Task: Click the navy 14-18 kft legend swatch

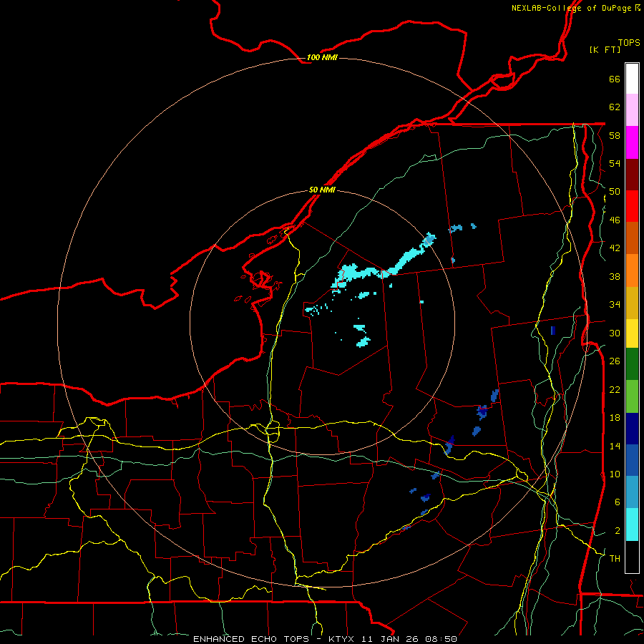Action: tap(632, 429)
